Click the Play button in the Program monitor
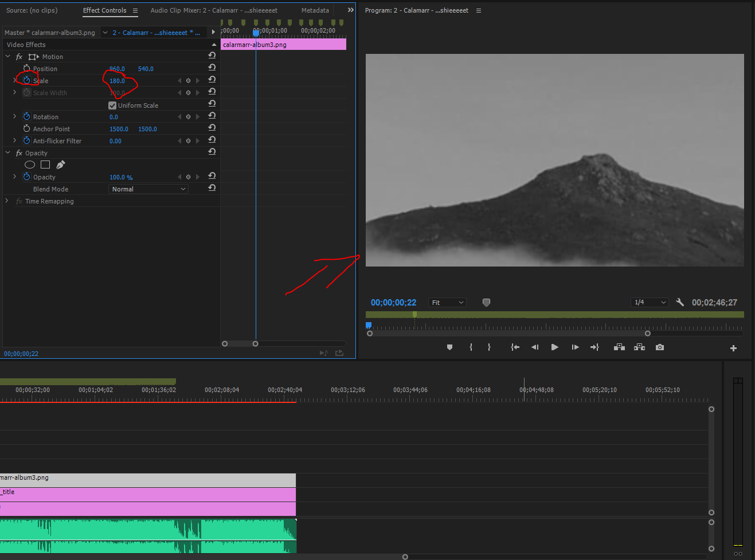 [554, 347]
